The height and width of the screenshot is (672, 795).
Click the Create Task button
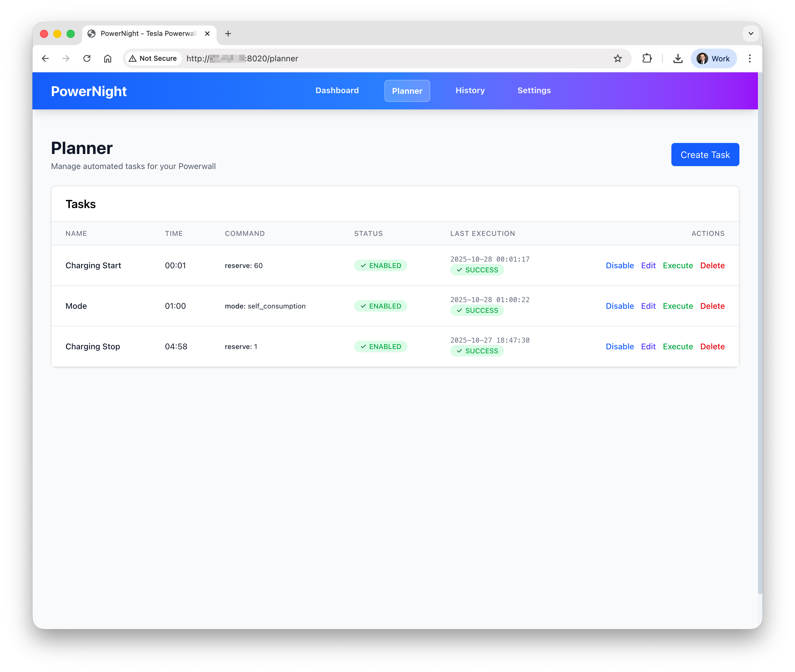pos(705,155)
